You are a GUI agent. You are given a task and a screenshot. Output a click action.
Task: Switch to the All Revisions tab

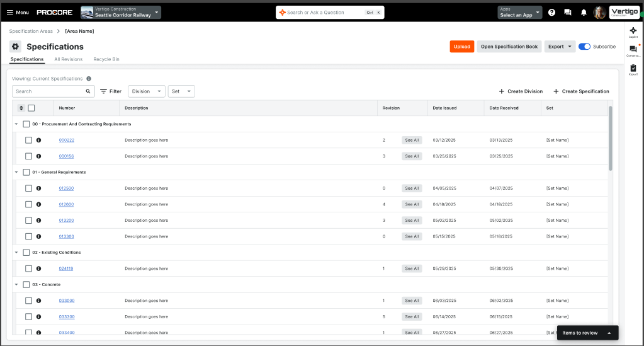click(x=69, y=59)
